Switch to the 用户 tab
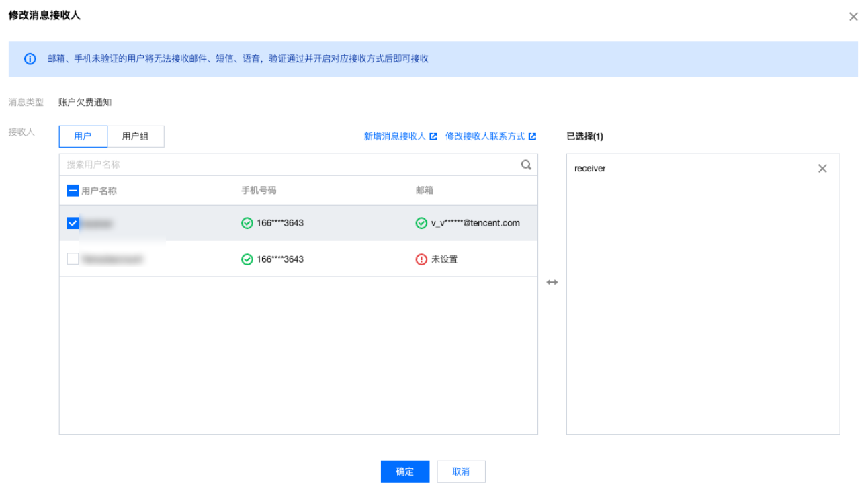 pos(83,136)
